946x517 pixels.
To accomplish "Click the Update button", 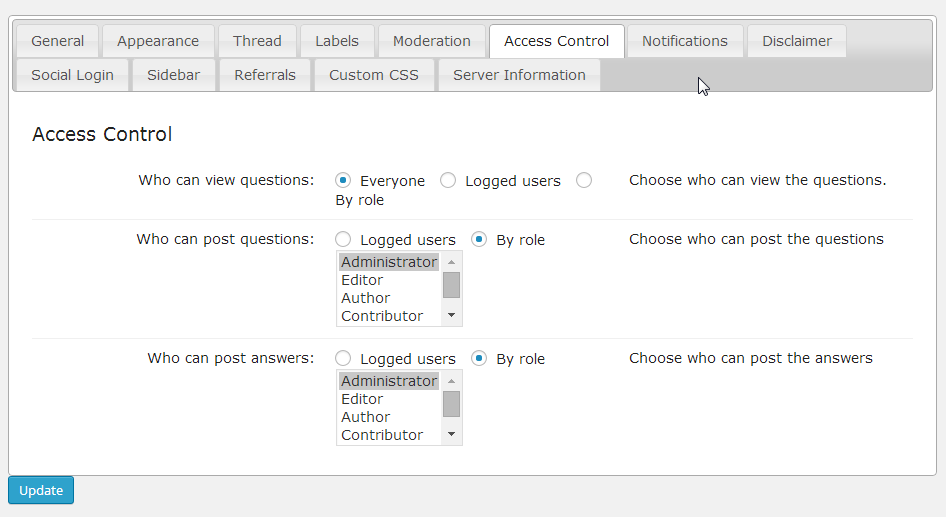I will (41, 490).
